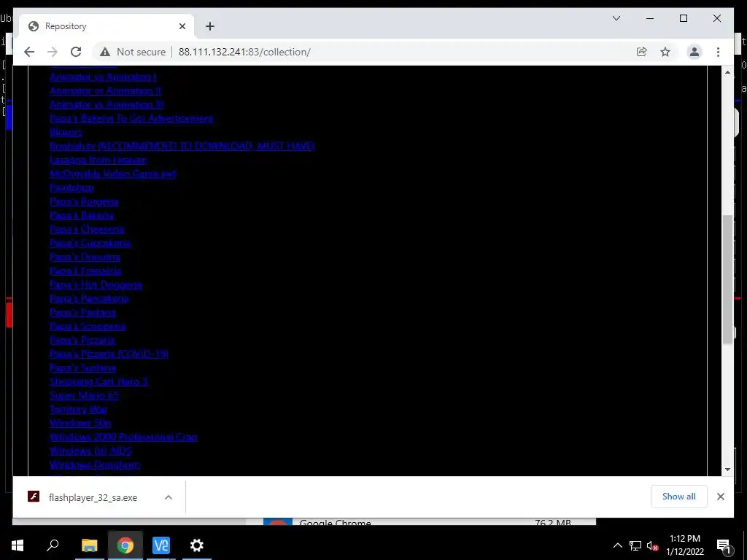Open Shopping Cart Hero 3 link
Viewport: 747px width, 560px height.
coord(99,381)
